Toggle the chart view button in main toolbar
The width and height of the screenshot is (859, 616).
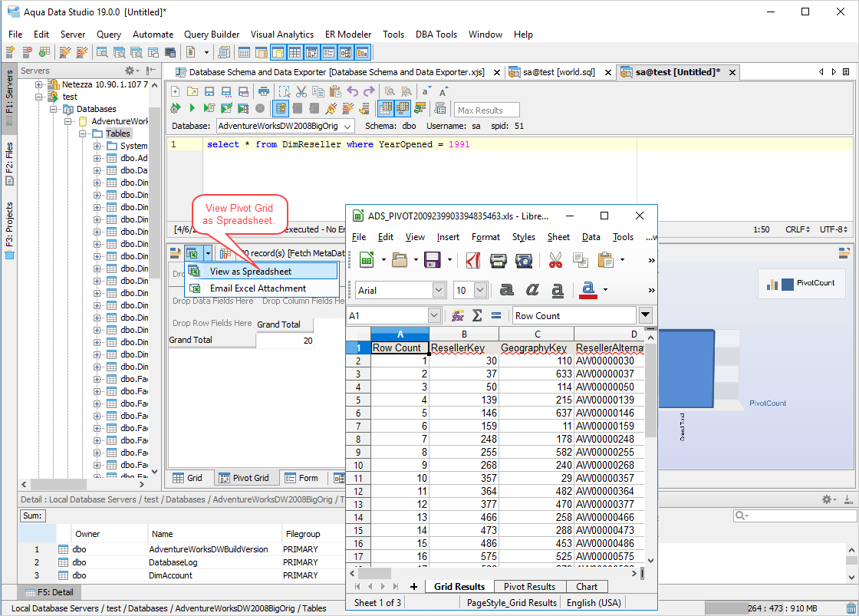click(363, 53)
